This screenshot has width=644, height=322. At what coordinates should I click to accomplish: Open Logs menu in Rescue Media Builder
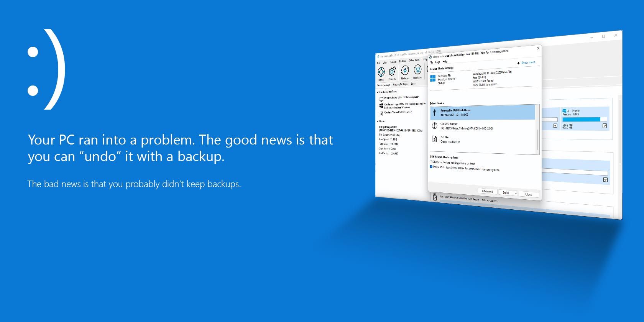(x=437, y=62)
